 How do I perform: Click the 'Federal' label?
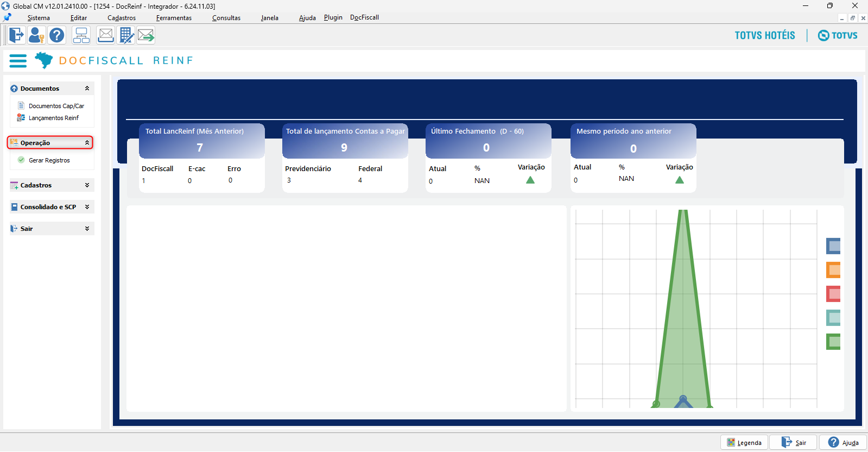(370, 168)
